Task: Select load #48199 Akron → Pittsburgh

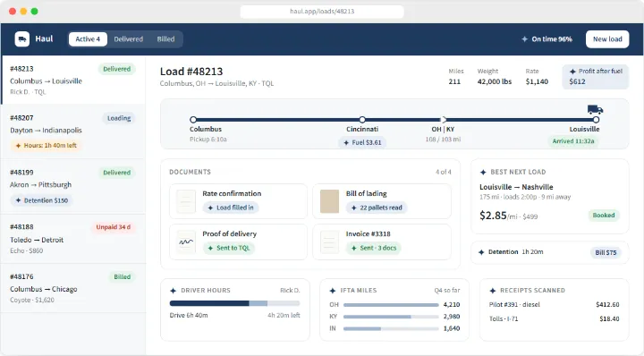Action: (x=73, y=186)
